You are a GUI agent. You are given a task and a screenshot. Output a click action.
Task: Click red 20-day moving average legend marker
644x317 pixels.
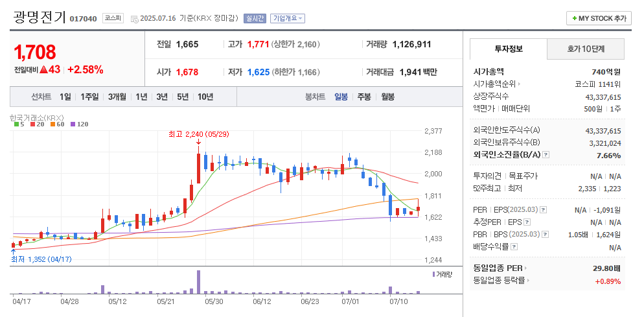pos(32,124)
